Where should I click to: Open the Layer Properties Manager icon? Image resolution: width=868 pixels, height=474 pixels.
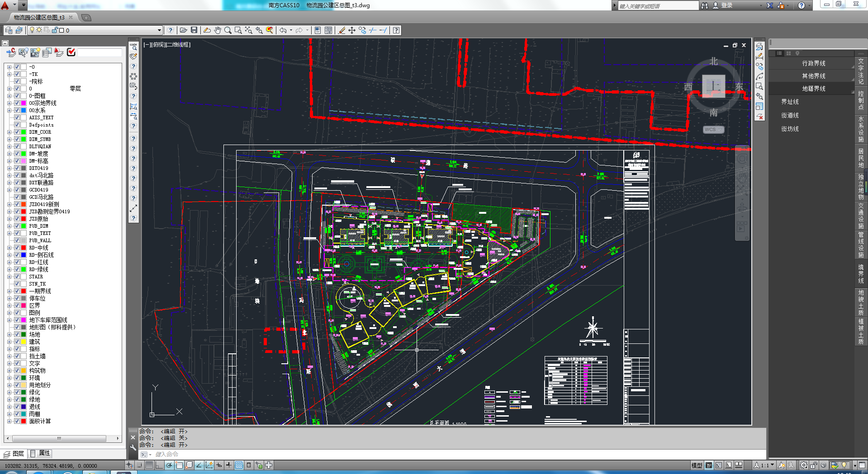(x=9, y=30)
